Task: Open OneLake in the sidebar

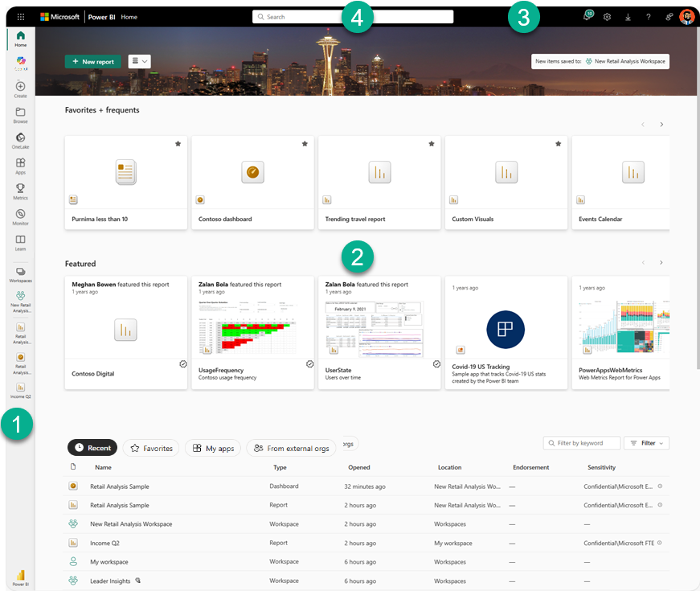Action: pos(21,140)
